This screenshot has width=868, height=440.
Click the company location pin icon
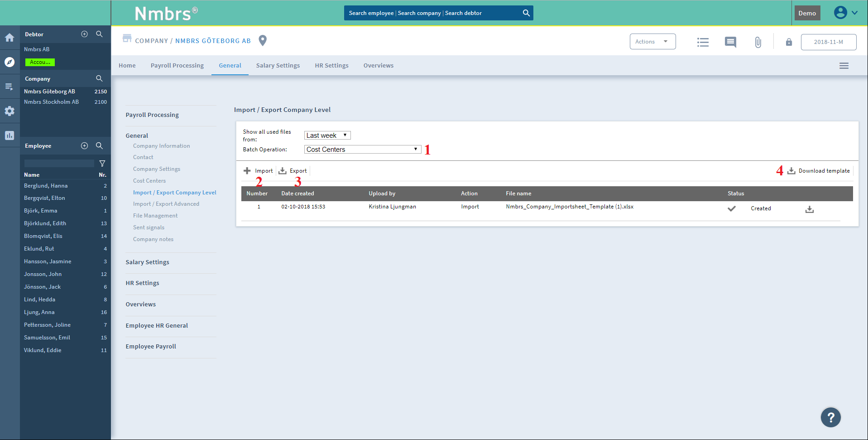coord(263,41)
